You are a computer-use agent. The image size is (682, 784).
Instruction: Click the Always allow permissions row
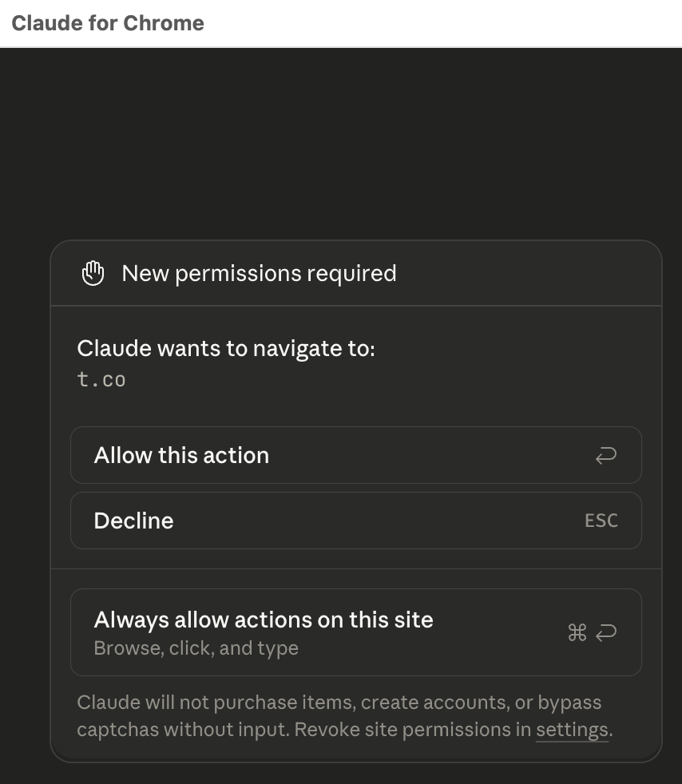coord(356,632)
